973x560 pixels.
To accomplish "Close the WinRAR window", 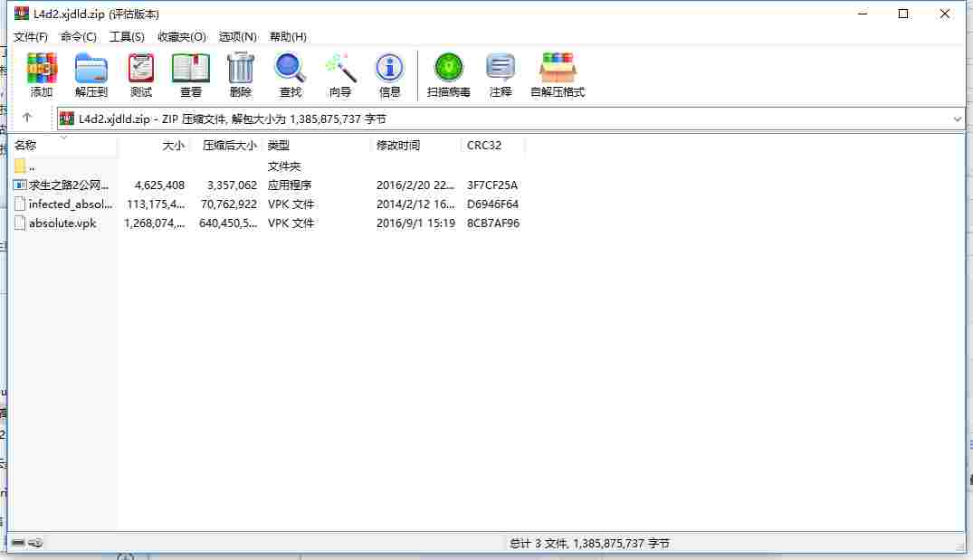I will (x=944, y=14).
